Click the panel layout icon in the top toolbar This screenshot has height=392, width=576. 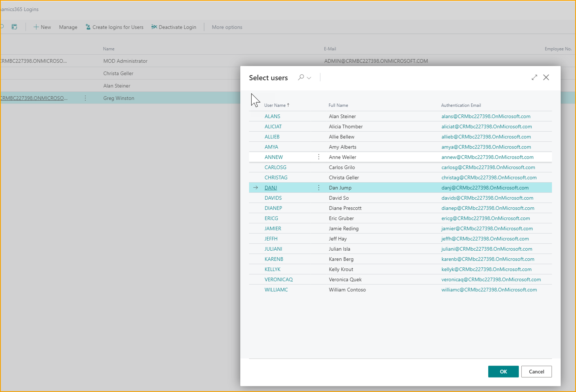pos(14,27)
